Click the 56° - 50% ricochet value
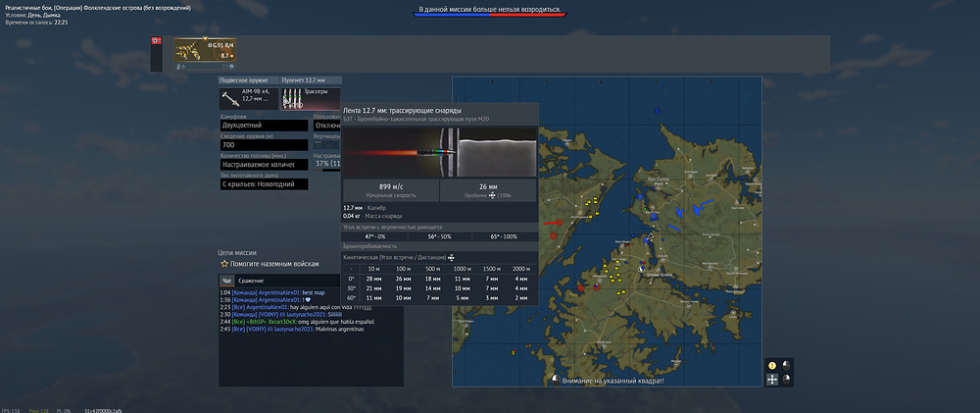The width and height of the screenshot is (980, 413). (x=440, y=236)
